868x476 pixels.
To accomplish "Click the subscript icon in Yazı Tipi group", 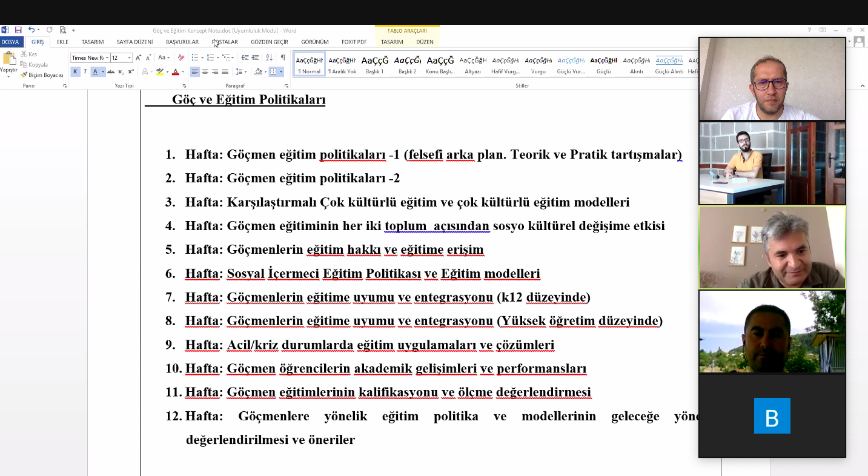I will click(120, 72).
